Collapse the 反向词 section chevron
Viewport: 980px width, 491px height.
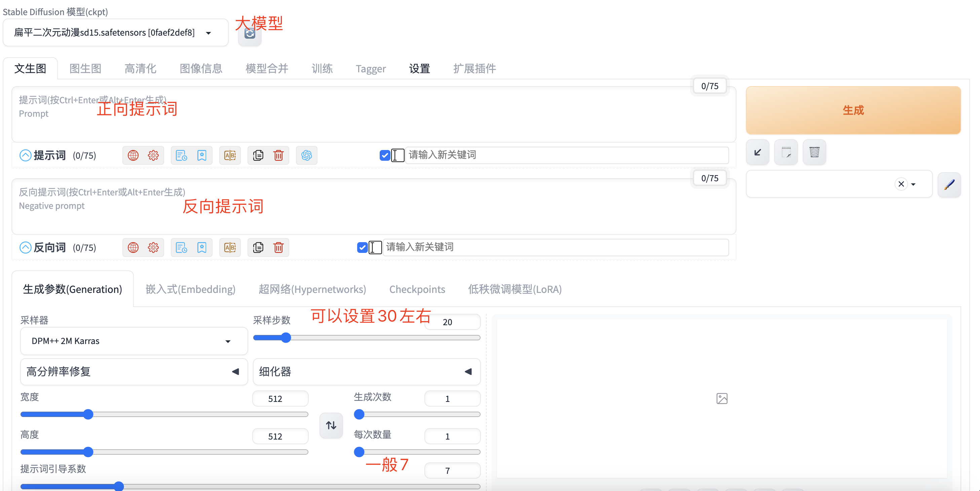25,248
